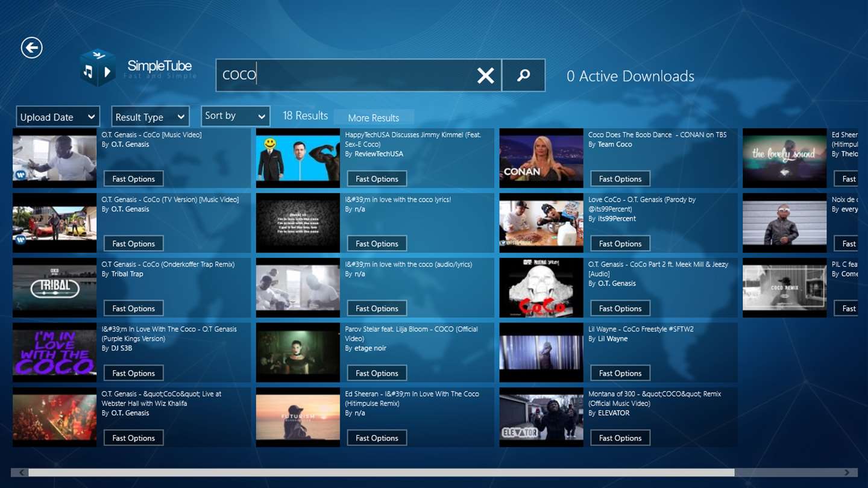Open thumbnail of CoCo (TV Version) video

pyautogui.click(x=54, y=223)
